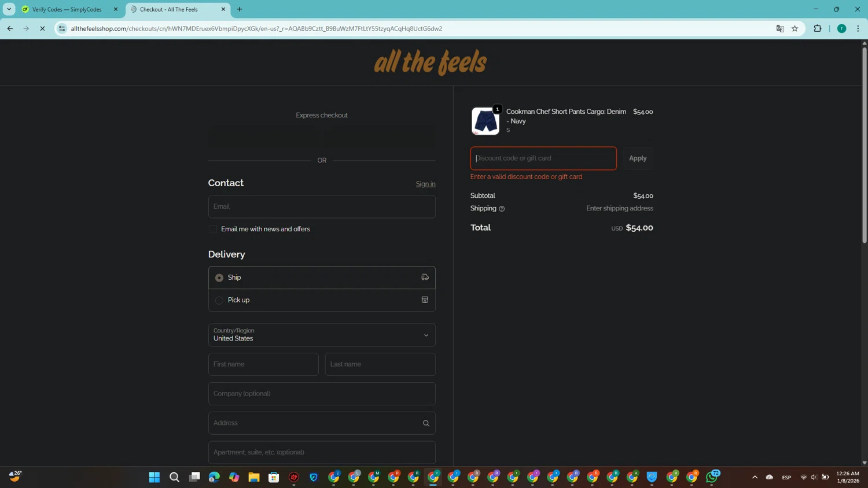Click the browser address bar URL

click(256, 28)
